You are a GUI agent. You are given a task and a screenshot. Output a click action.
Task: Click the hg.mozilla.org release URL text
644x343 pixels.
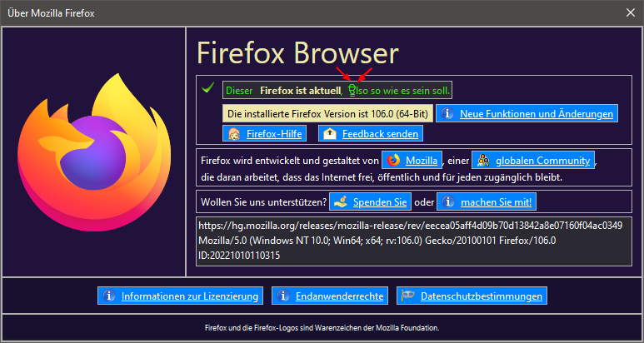point(409,225)
